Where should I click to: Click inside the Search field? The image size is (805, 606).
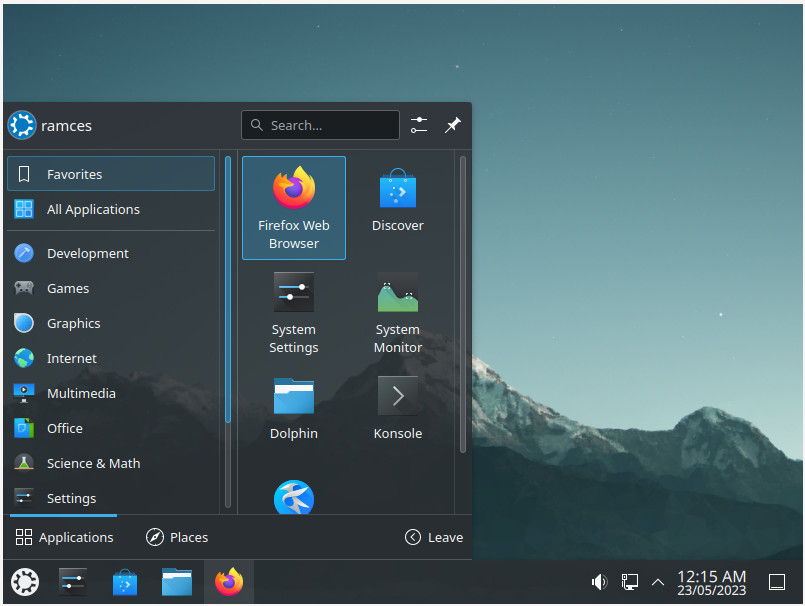[320, 124]
